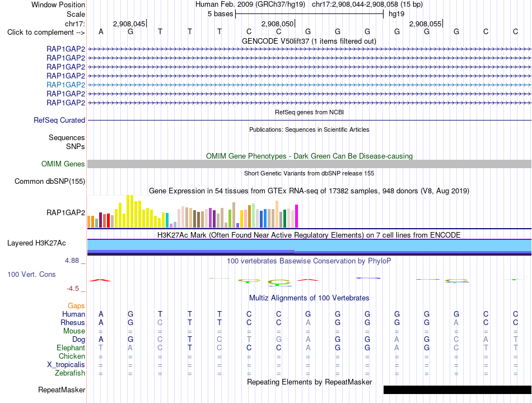Click the magenta bar in GTEx expression chart
Screen dimensions: 532x403
[x=297, y=216]
